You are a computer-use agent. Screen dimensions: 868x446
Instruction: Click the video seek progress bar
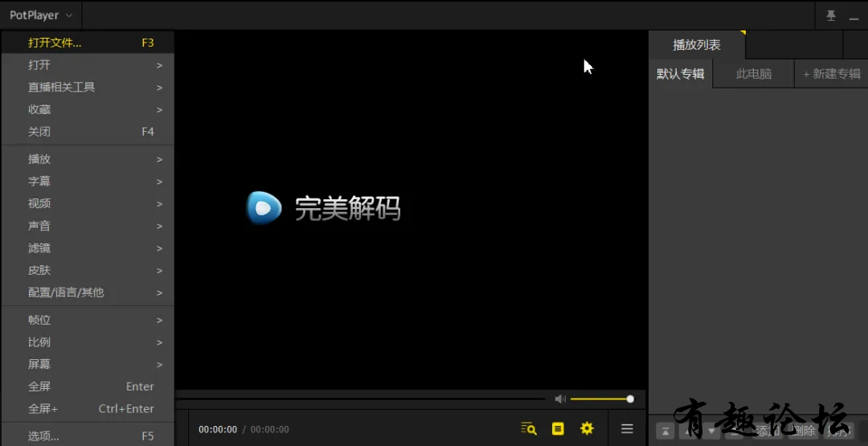coord(360,399)
